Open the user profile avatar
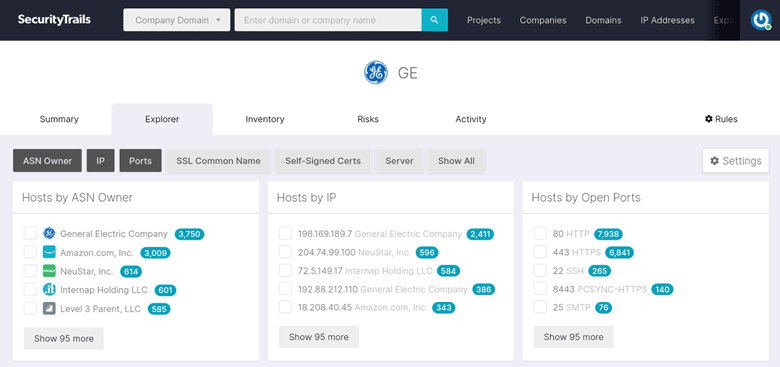This screenshot has height=367, width=780. (x=760, y=20)
